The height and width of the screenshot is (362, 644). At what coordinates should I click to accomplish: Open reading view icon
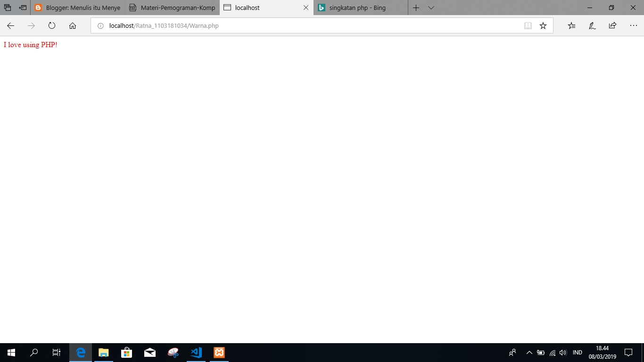[528, 26]
